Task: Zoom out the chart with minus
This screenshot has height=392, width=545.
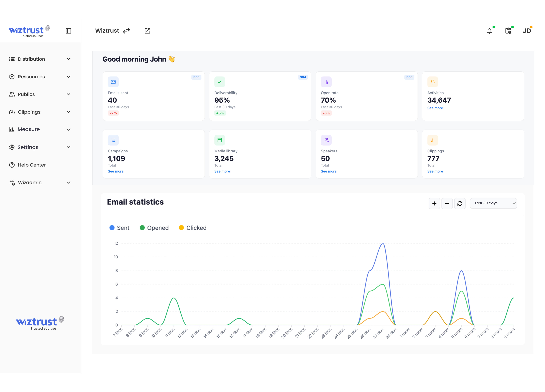Action: coord(447,204)
